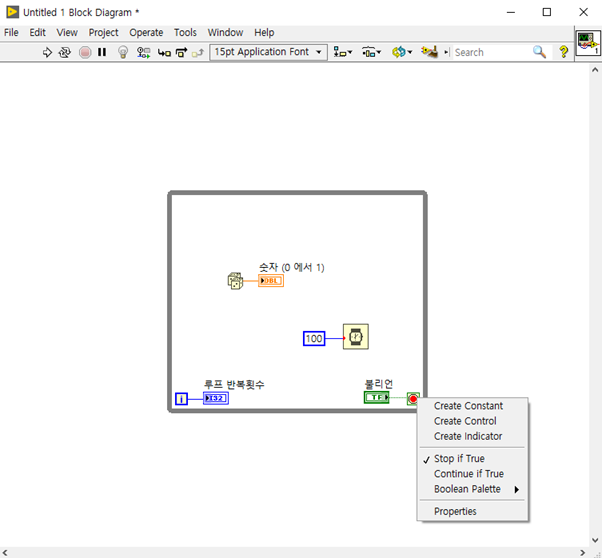Click the Run arrow button
The image size is (602, 558).
coord(47,52)
